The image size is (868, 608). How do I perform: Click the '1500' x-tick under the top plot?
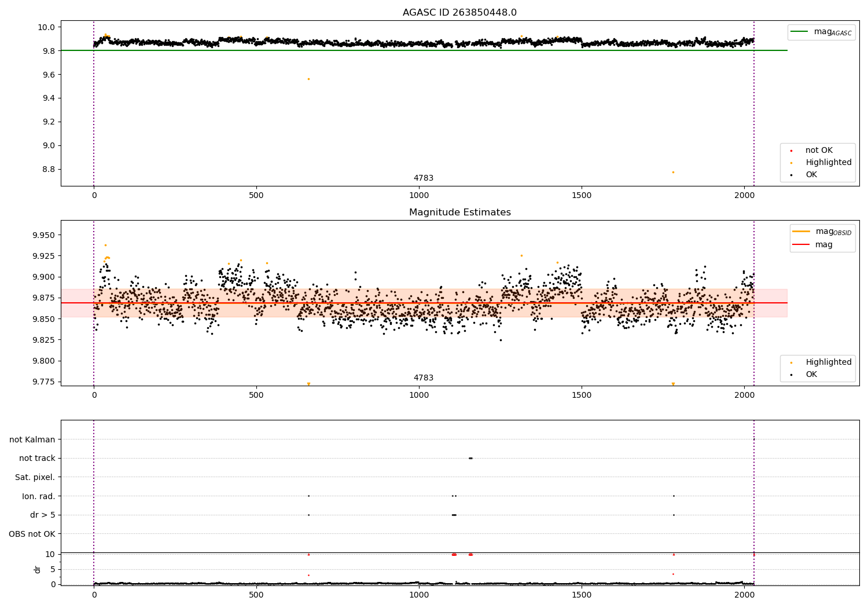(582, 196)
